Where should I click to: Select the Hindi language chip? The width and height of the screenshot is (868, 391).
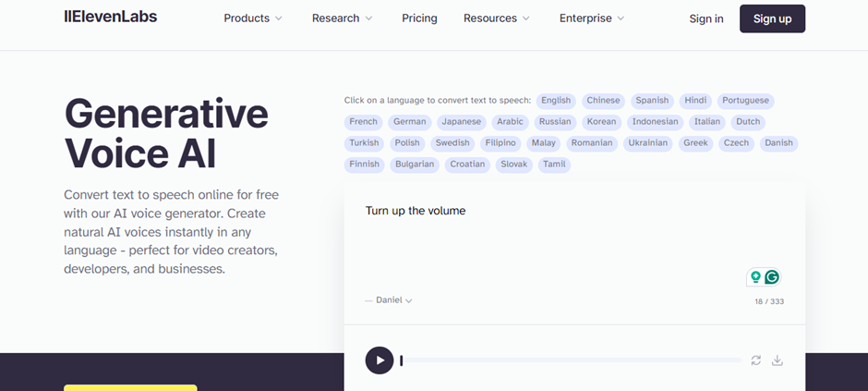tap(695, 101)
